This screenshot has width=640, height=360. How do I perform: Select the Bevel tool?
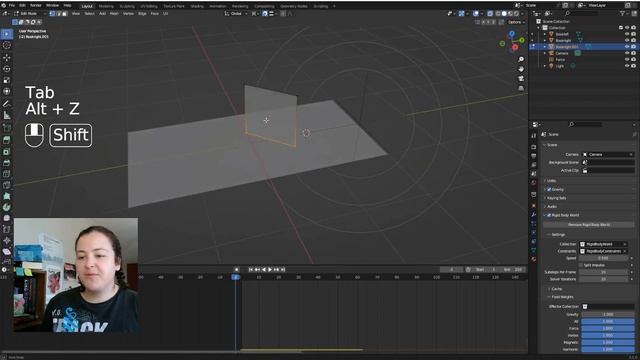[7, 163]
